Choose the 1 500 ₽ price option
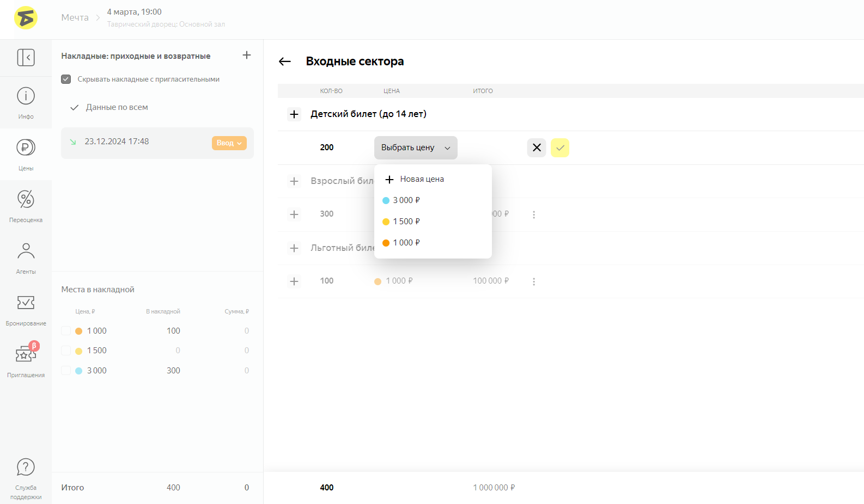Screen dimensions: 864x504 pos(406,222)
